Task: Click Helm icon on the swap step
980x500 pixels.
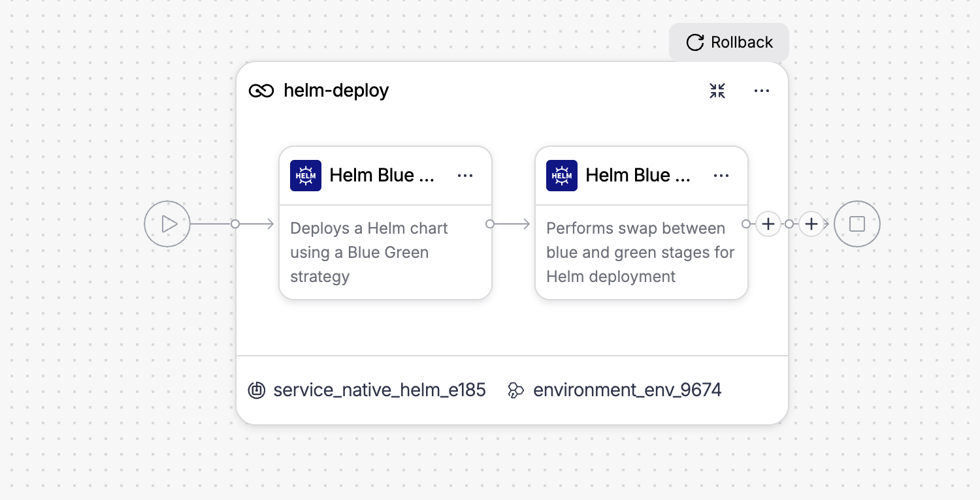Action: point(562,176)
